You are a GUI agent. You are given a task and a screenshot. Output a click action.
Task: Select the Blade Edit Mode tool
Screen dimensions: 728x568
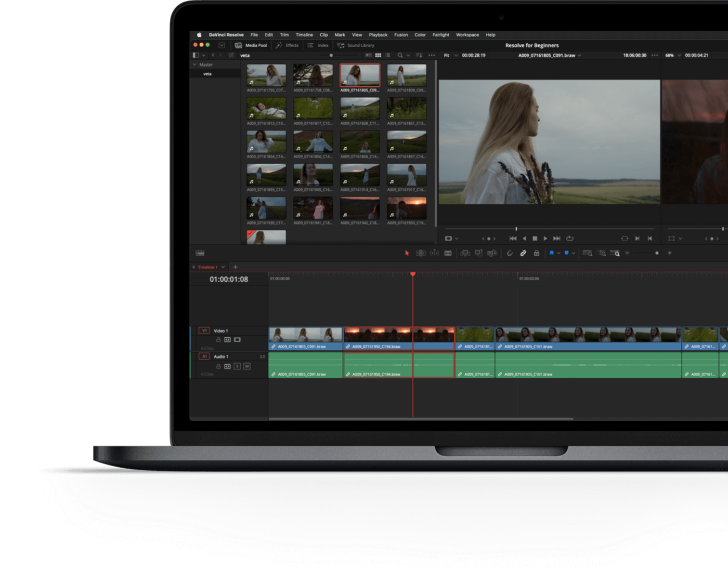[x=448, y=253]
